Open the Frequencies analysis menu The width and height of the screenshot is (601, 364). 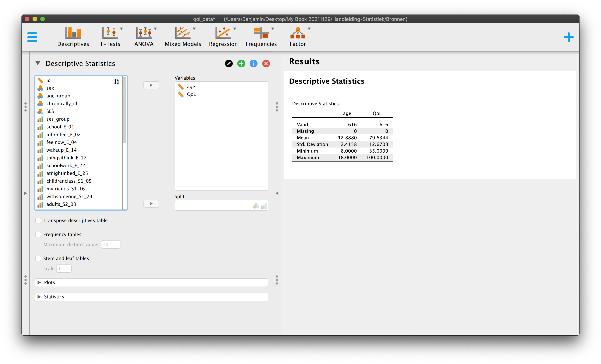coord(261,37)
